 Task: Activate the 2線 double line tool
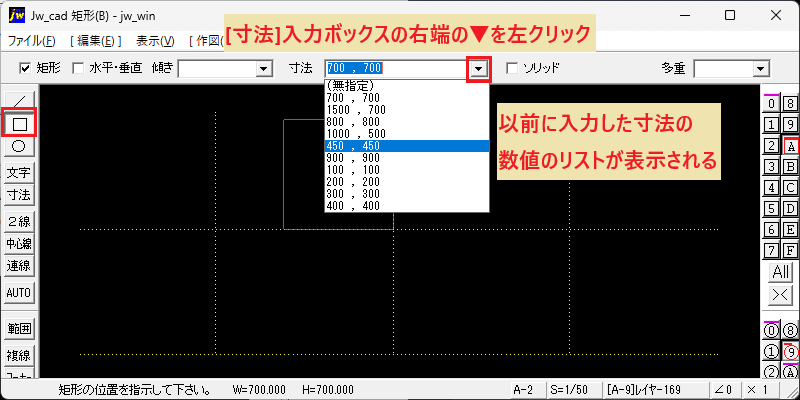click(19, 221)
